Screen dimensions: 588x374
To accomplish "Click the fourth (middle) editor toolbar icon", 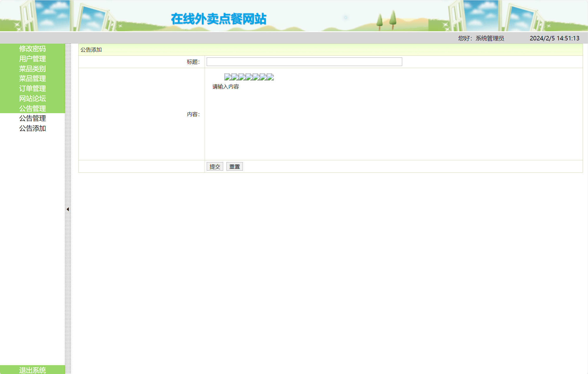I will [249, 77].
